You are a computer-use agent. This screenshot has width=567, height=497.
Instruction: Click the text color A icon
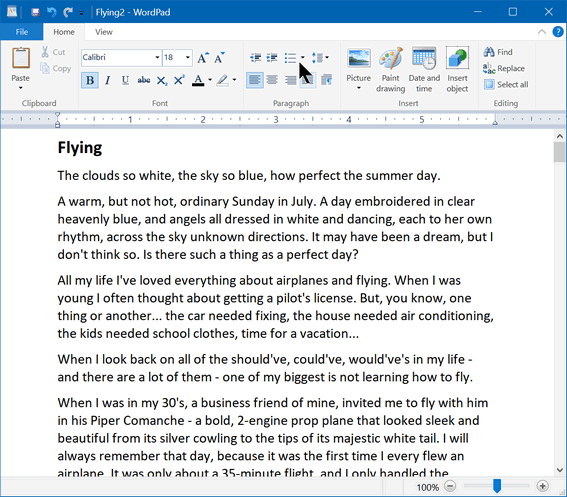[198, 80]
